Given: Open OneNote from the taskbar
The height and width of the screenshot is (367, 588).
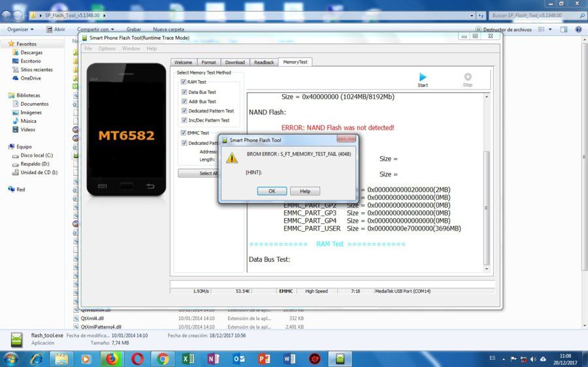Looking at the screenshot, I should coord(213,359).
